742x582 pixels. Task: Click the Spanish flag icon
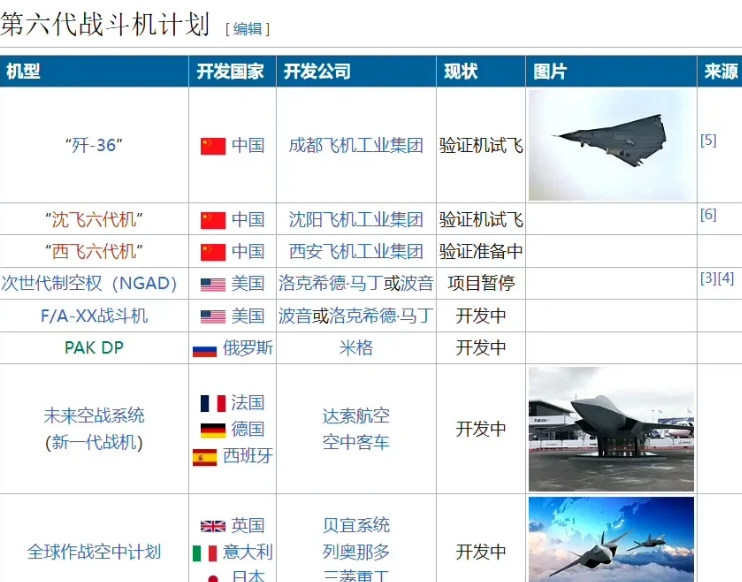(x=204, y=457)
